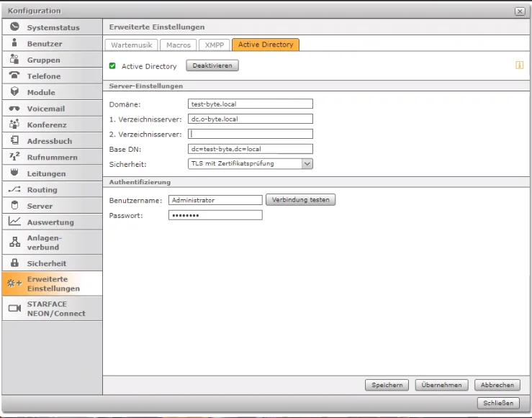
Task: Close the Konfiguration window
Action: coord(520,12)
